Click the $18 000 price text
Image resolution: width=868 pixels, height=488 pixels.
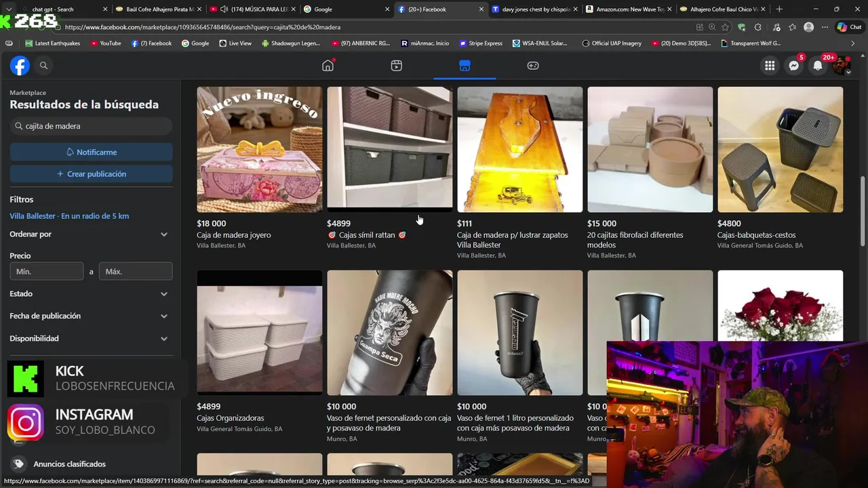[212, 224]
